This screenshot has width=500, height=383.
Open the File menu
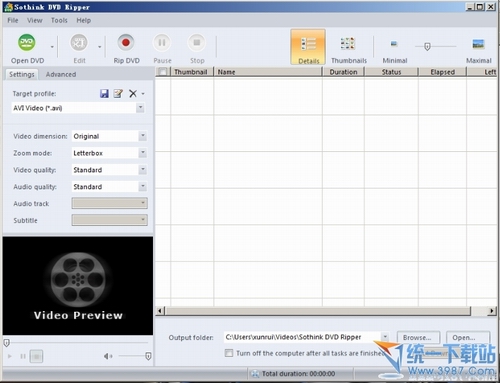[13, 20]
